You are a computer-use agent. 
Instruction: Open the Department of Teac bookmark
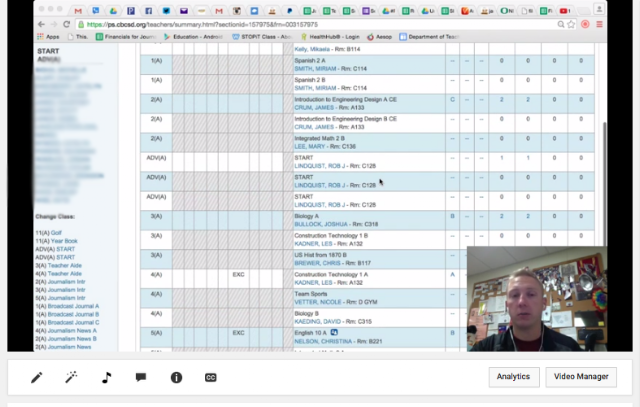429,37
